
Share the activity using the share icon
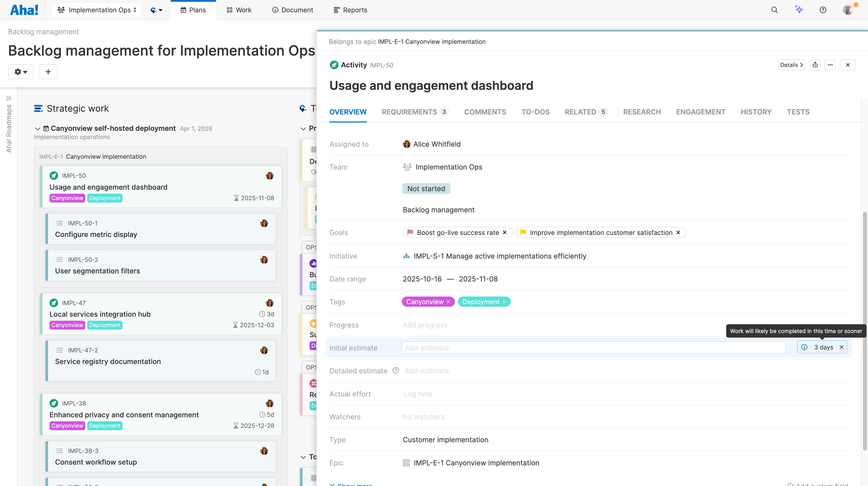coord(815,65)
